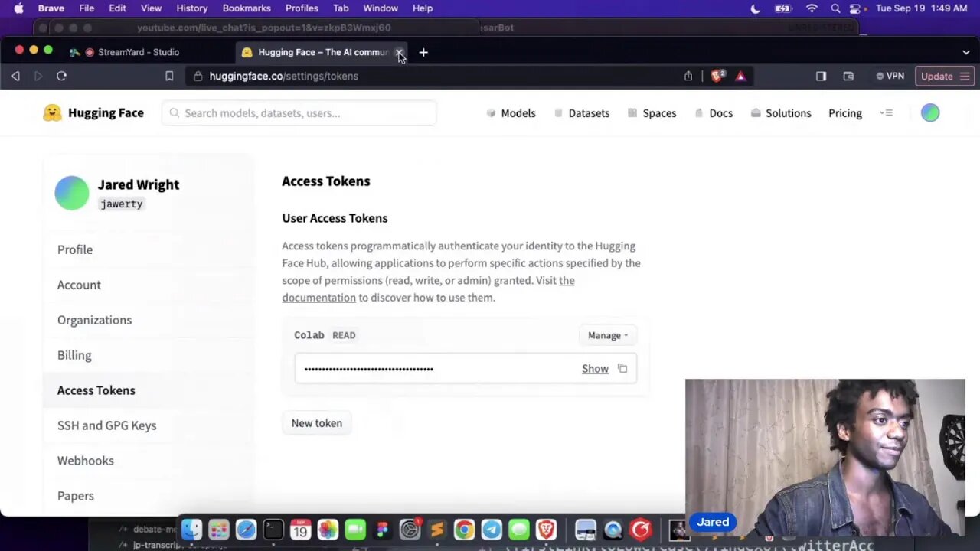Bookmark this page with bookmark icon
The width and height of the screenshot is (980, 551).
coord(169,76)
